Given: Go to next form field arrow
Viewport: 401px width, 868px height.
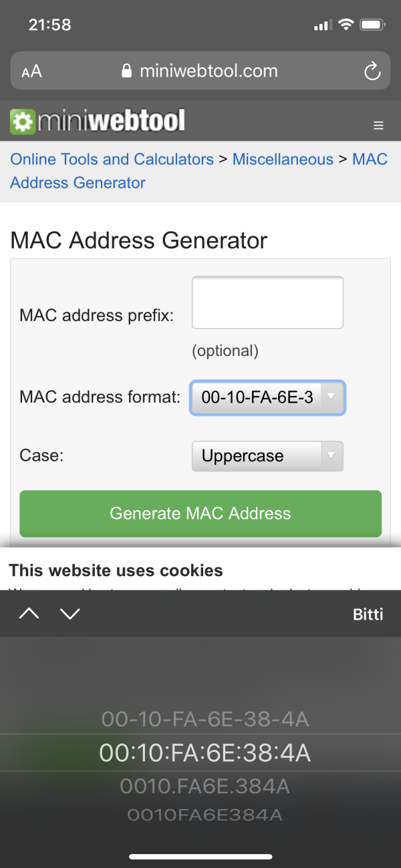Looking at the screenshot, I should [70, 614].
